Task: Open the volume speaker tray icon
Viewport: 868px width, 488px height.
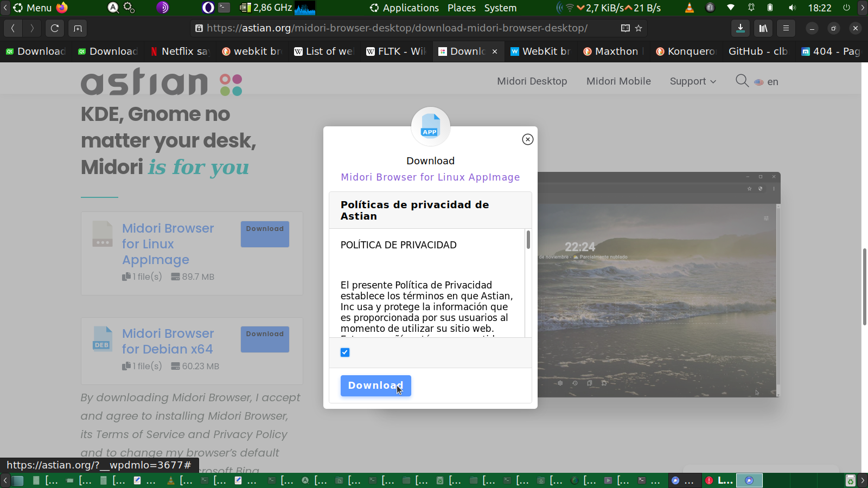Action: pos(792,8)
